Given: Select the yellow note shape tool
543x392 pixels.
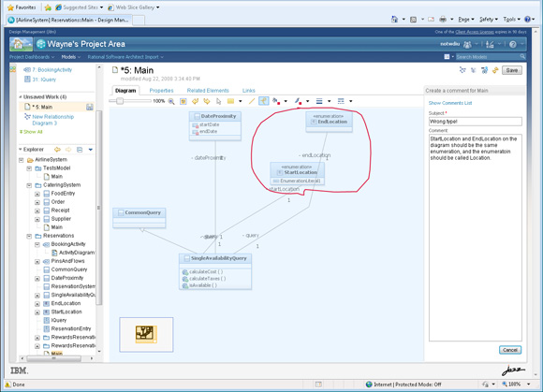Looking at the screenshot, I should 230,101.
